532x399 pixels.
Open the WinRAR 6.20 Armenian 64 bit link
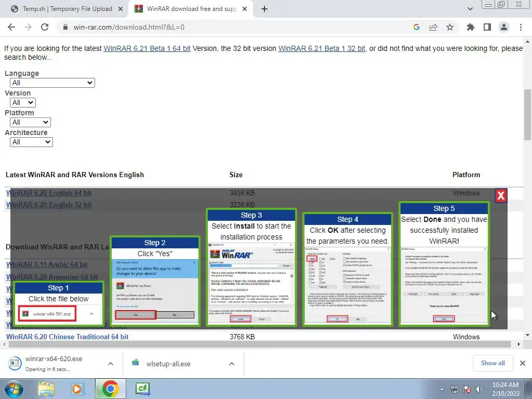[52, 277]
